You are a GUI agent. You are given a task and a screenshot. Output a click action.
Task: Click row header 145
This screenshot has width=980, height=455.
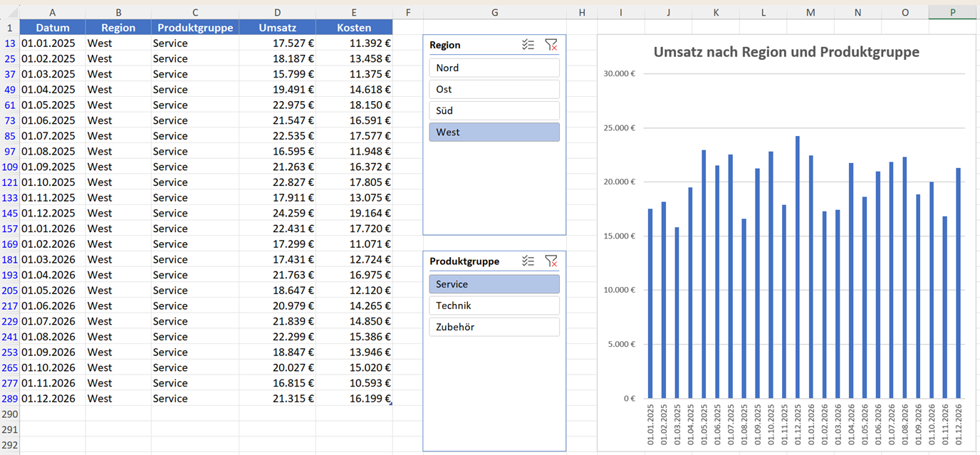[10, 213]
